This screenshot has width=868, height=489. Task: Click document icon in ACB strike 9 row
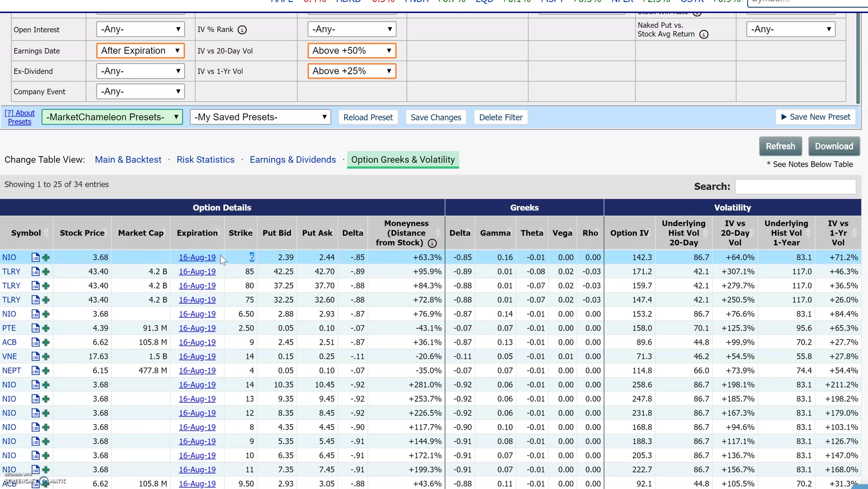point(35,342)
